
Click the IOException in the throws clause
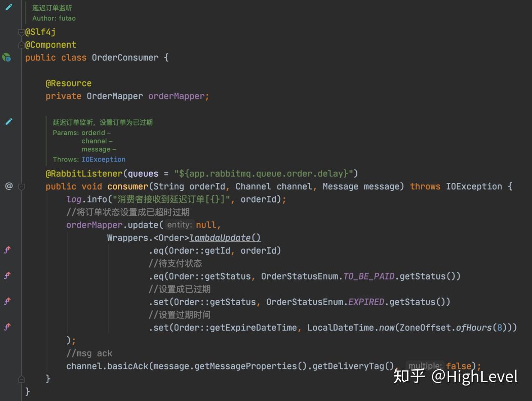[x=474, y=186]
